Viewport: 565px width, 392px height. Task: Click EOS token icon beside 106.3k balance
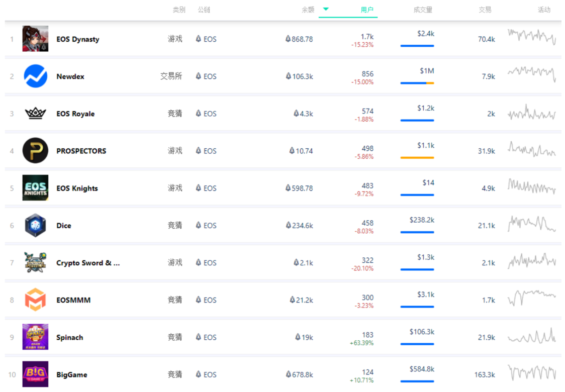pos(288,76)
